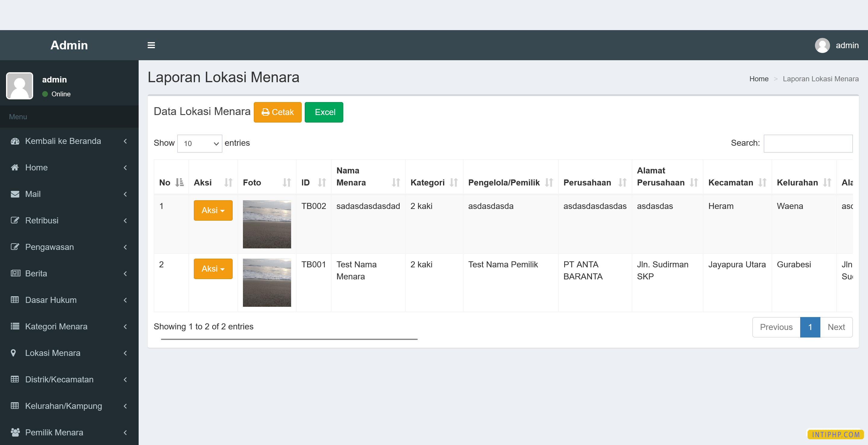
Task: Open Aksi dropdown for TB002 row
Action: point(212,210)
